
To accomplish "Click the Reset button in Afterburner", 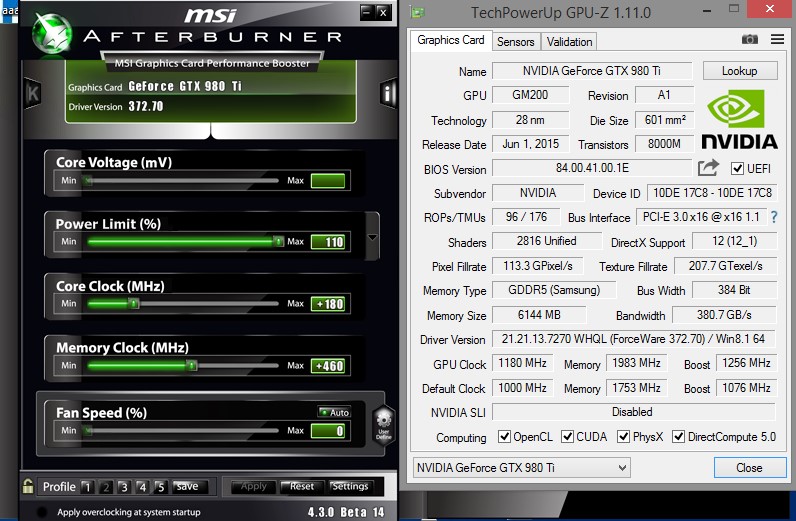I will tap(302, 486).
